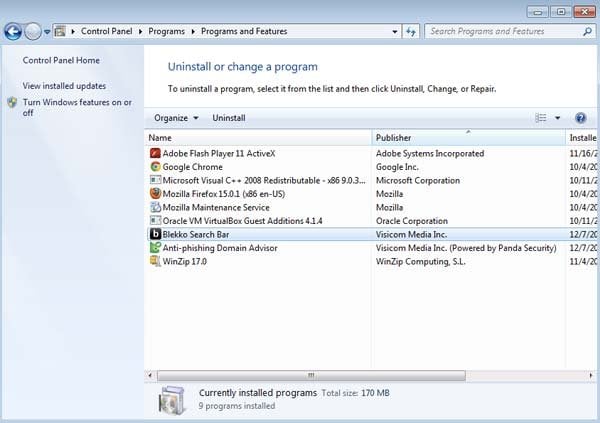Click WinZip Computing, S.L. publisher cell
This screenshot has height=423, width=600.
pyautogui.click(x=421, y=261)
